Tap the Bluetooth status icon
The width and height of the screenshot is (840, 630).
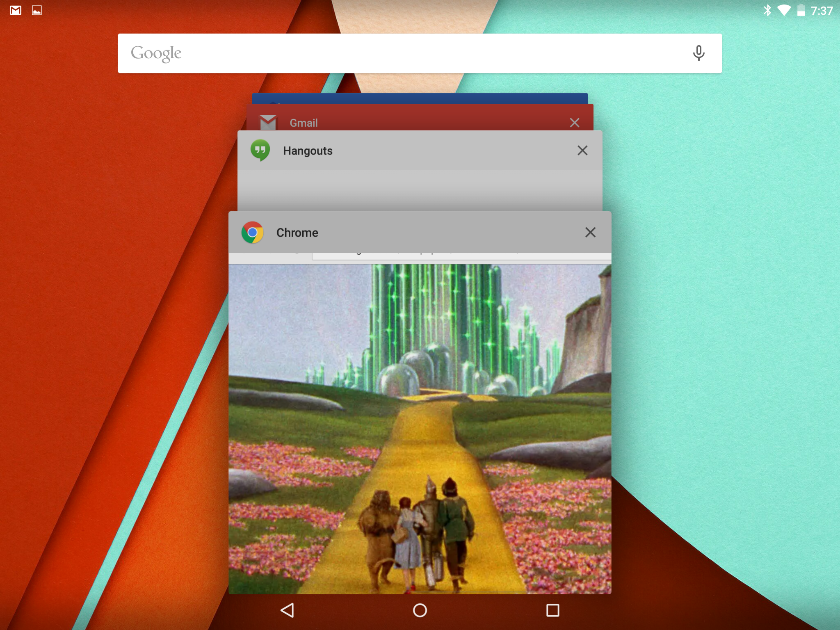click(x=767, y=10)
